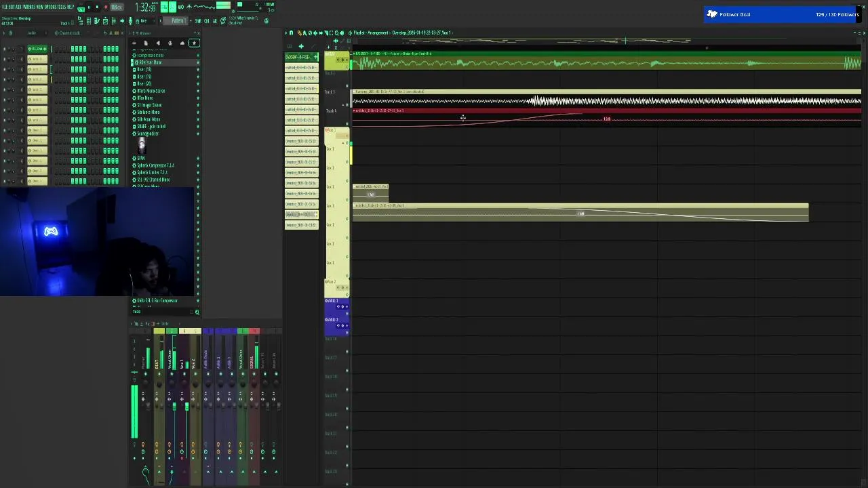Select the browser files tab icon
The width and height of the screenshot is (868, 488).
[x=146, y=43]
